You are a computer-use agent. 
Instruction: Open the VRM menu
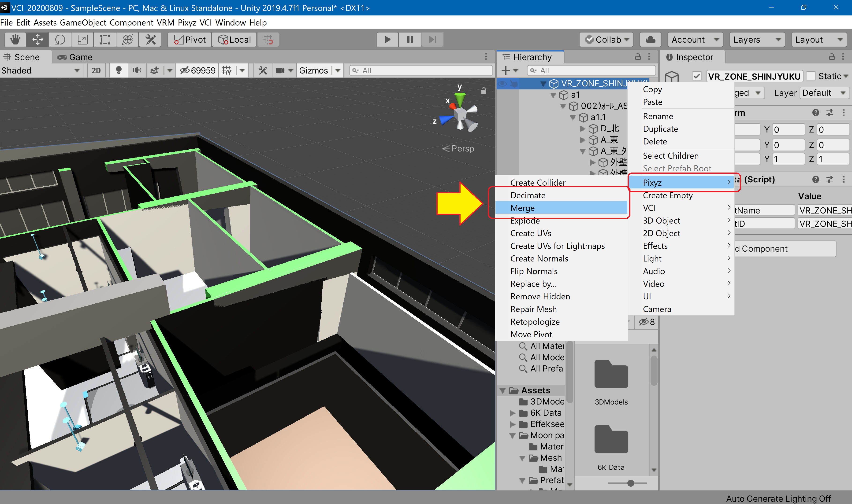[x=165, y=22]
